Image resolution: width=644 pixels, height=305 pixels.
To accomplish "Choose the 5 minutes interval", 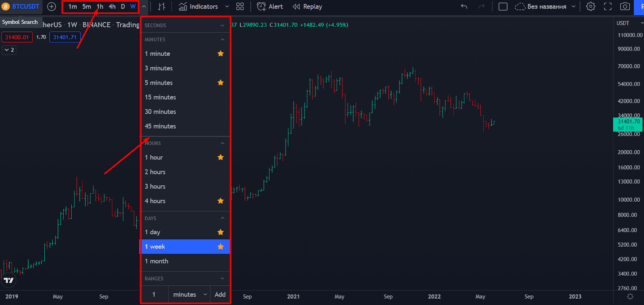I will tap(185, 82).
